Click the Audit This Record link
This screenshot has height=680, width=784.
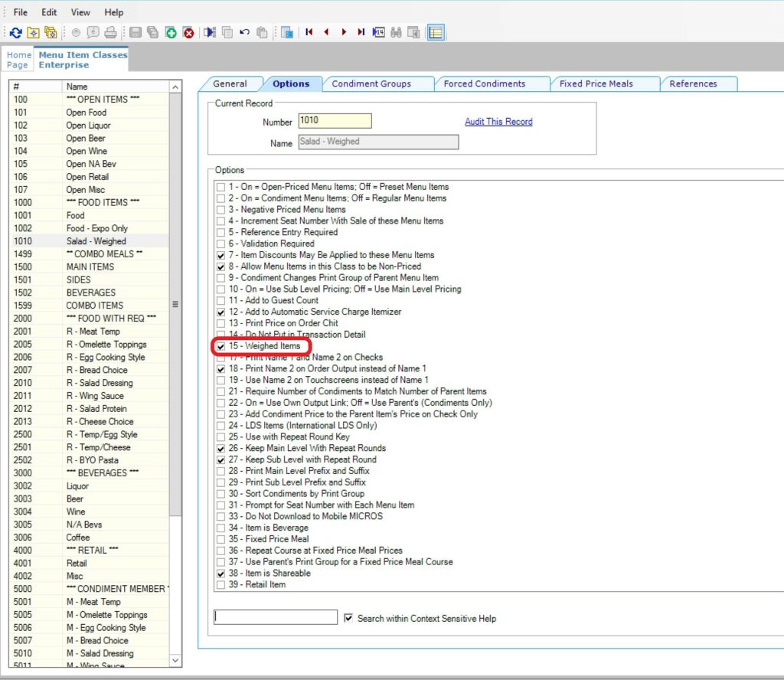click(x=498, y=122)
